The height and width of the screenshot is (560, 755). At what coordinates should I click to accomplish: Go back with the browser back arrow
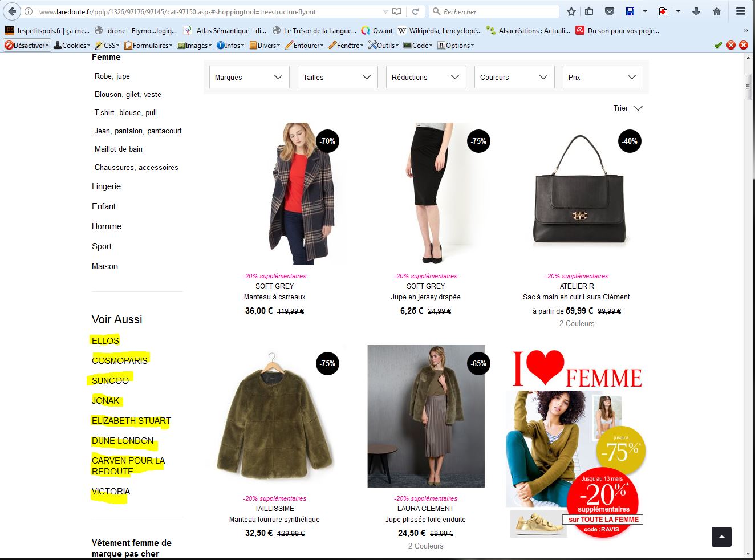pyautogui.click(x=12, y=11)
